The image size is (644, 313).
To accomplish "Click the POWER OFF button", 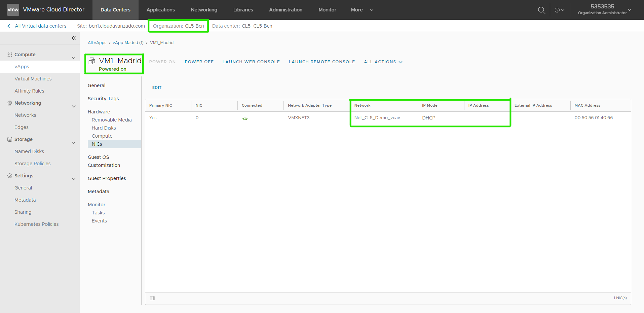I will (199, 62).
